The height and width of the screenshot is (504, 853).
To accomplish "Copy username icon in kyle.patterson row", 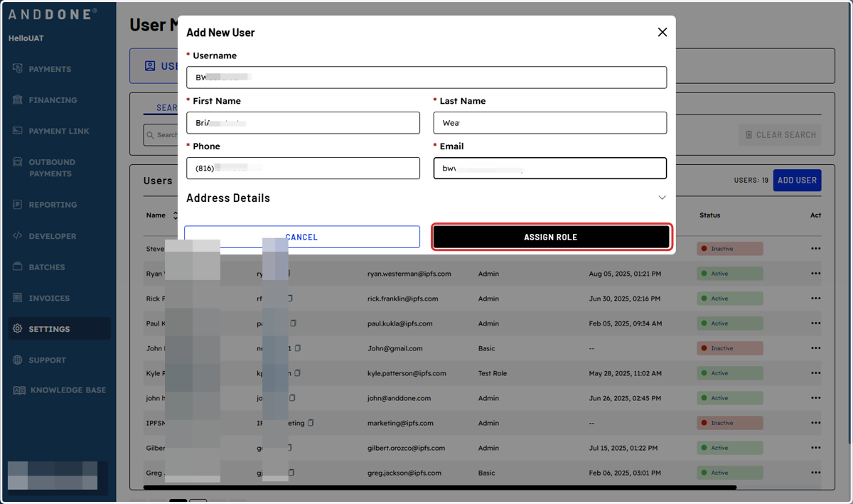I will click(x=298, y=373).
